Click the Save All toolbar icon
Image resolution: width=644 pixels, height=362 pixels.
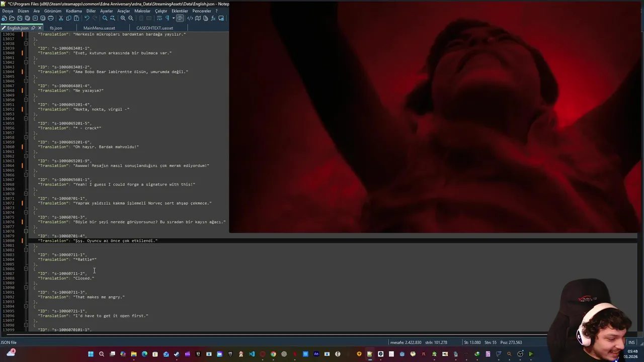click(27, 18)
